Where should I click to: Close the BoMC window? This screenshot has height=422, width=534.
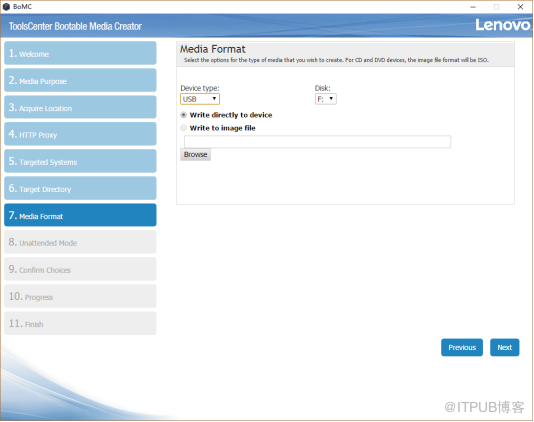[x=520, y=7]
